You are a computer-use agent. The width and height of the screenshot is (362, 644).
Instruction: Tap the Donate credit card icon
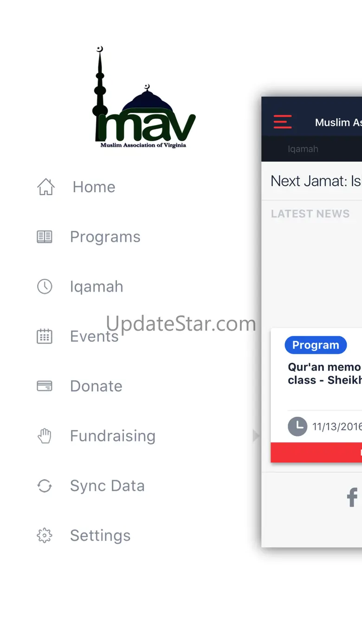pyautogui.click(x=45, y=386)
